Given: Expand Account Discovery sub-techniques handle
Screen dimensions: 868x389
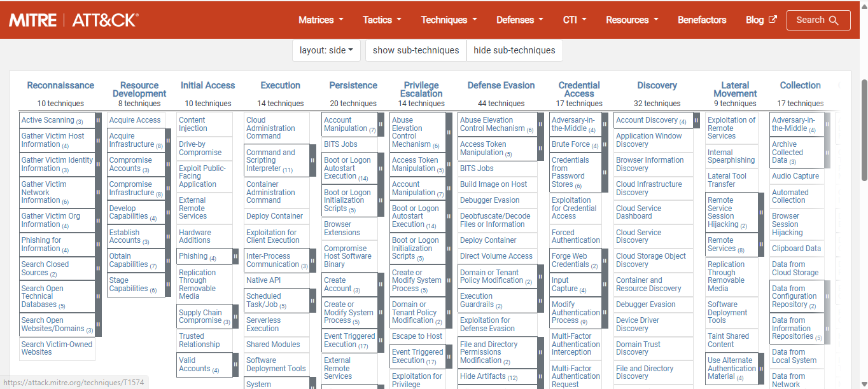Looking at the screenshot, I should [696, 120].
